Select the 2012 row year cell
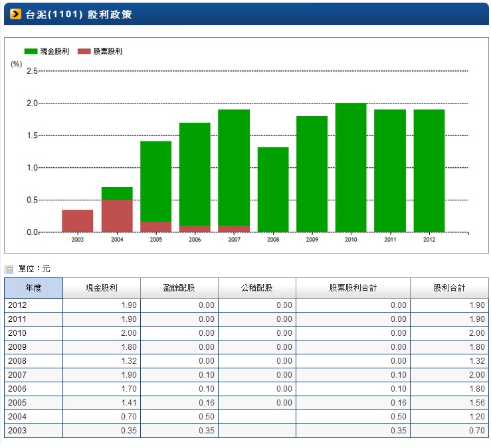 click(x=33, y=305)
